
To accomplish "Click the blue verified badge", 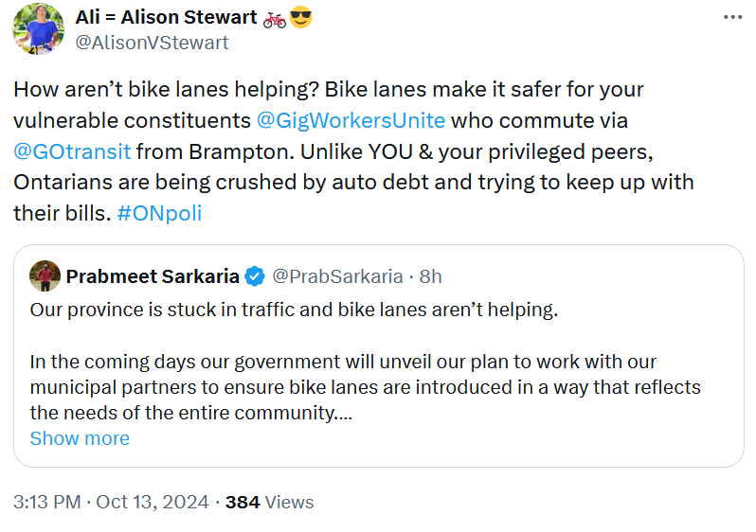I will click(x=255, y=276).
